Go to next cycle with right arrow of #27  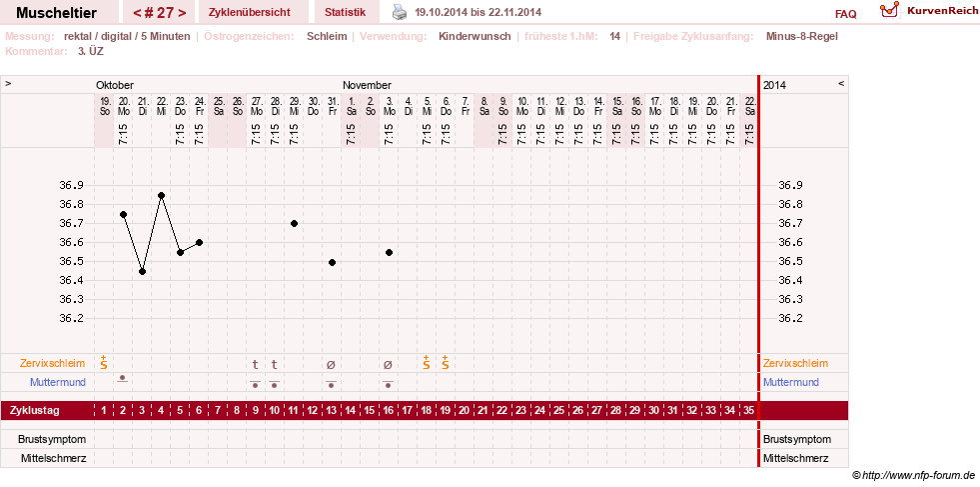183,13
